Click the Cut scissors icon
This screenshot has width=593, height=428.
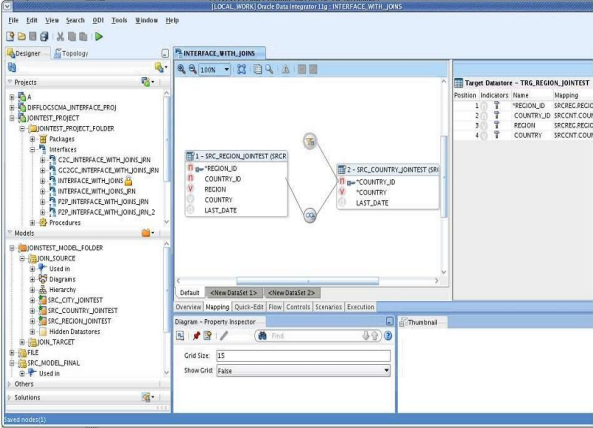60,37
